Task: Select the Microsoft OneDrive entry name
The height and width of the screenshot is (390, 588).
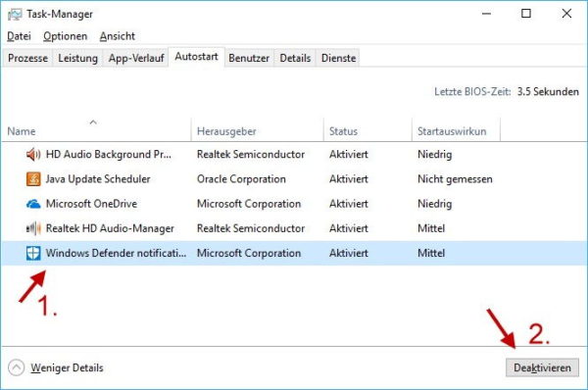Action: tap(91, 204)
